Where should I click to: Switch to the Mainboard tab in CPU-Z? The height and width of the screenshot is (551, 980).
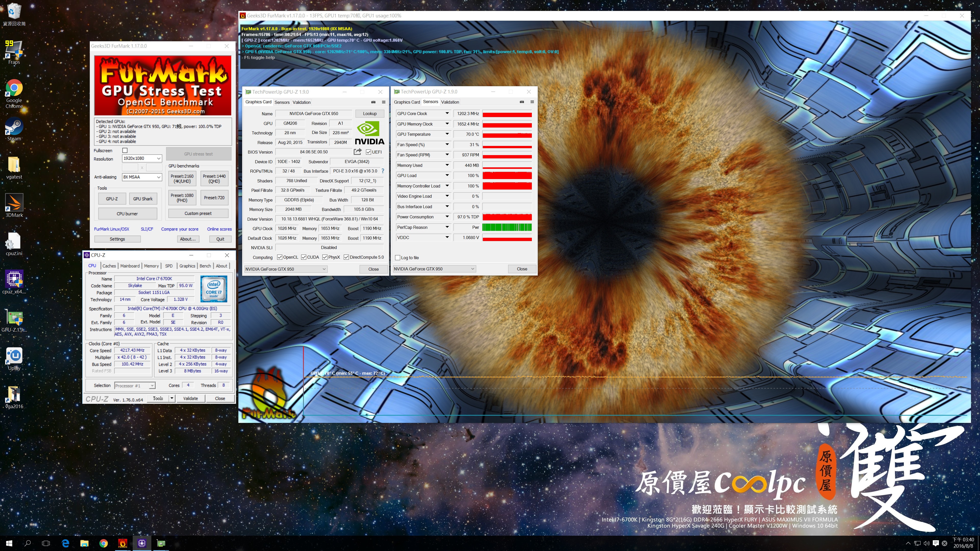tap(130, 266)
